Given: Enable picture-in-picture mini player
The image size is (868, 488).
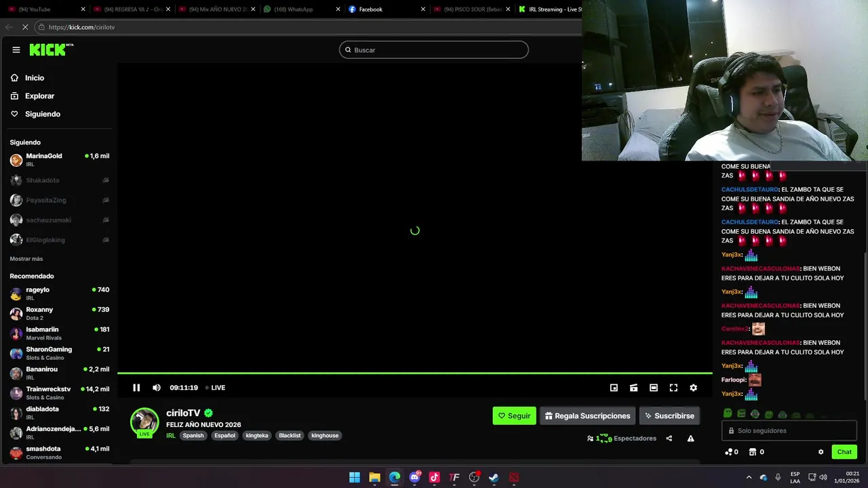Looking at the screenshot, I should (614, 388).
